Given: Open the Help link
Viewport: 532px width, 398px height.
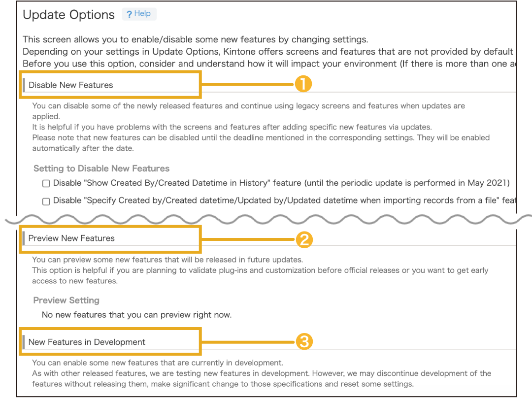Looking at the screenshot, I should (x=142, y=14).
